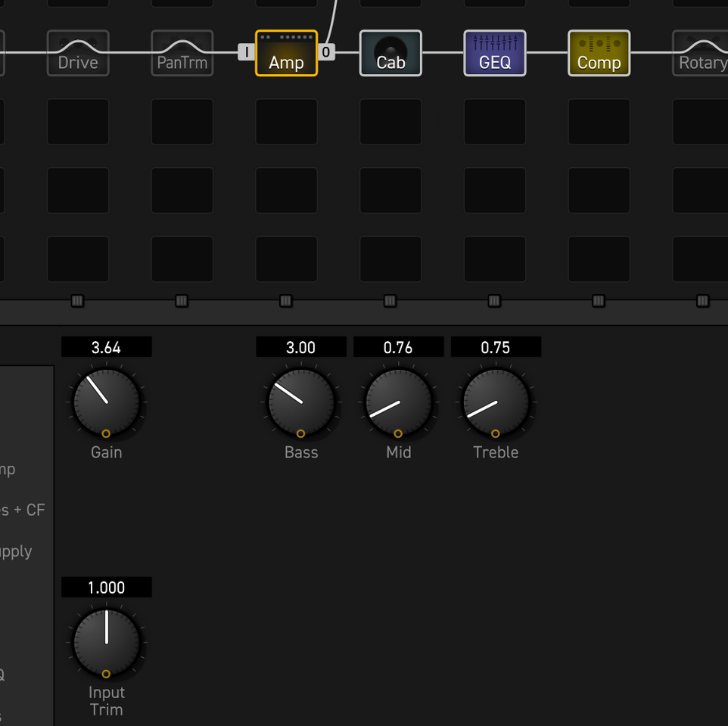Select the PanTrm block
728x726 pixels.
coord(182,53)
